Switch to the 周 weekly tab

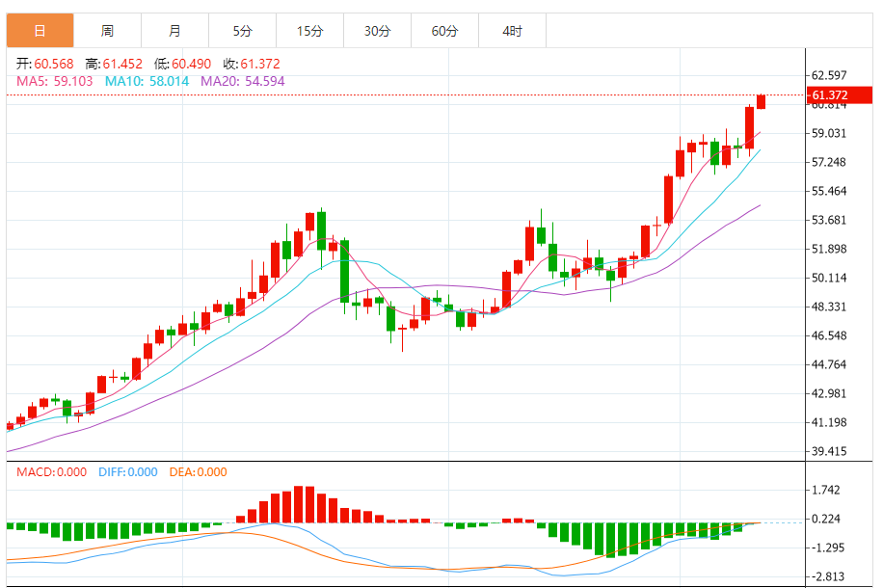tap(107, 31)
